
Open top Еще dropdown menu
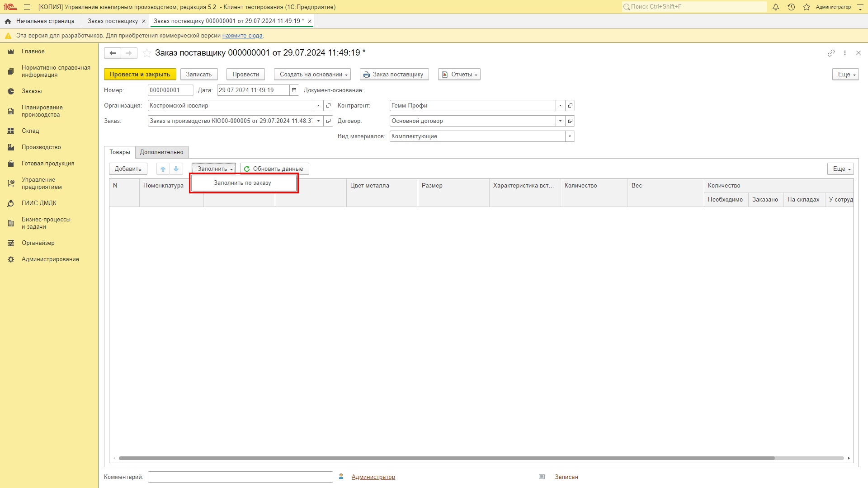click(845, 75)
